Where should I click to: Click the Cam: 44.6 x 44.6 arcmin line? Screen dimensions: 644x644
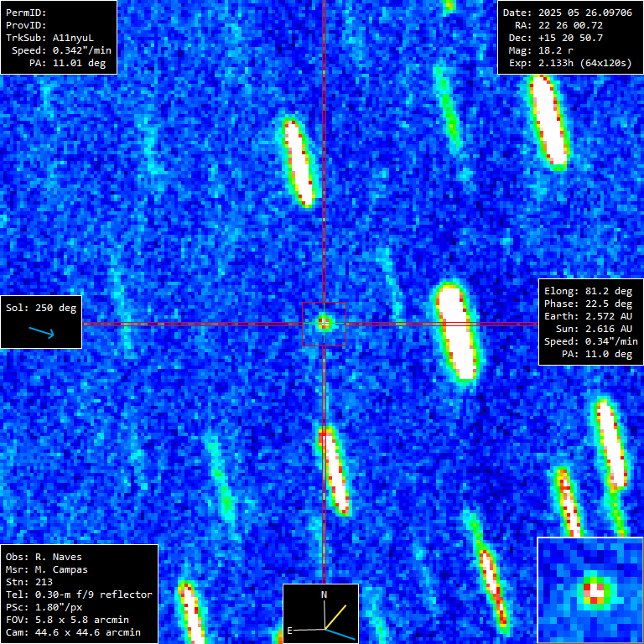coord(73,632)
